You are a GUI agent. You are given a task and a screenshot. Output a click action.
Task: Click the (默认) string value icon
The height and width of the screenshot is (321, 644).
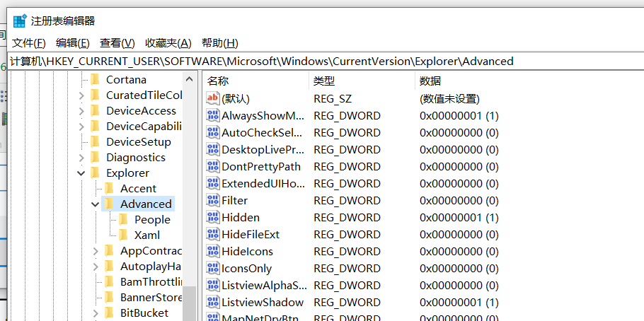point(213,98)
